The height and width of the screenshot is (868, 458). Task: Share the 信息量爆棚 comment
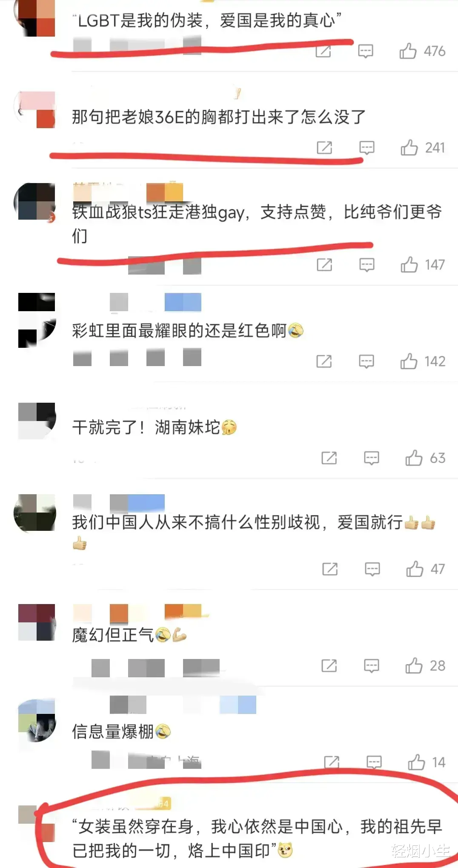pyautogui.click(x=332, y=762)
